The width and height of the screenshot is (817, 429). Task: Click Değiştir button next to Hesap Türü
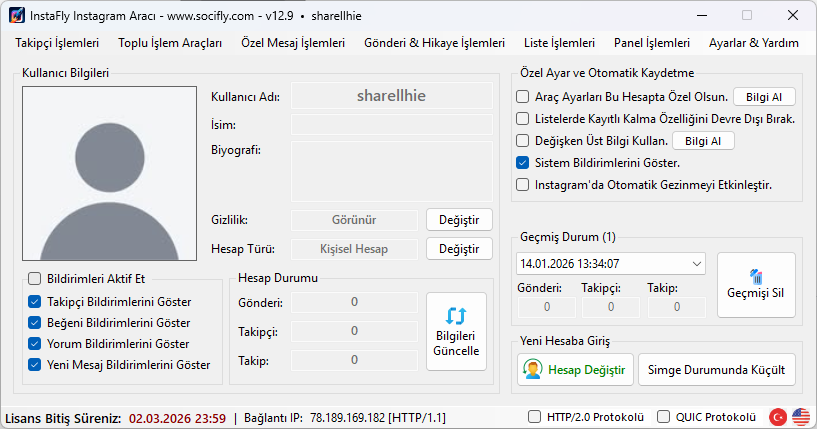tap(459, 249)
